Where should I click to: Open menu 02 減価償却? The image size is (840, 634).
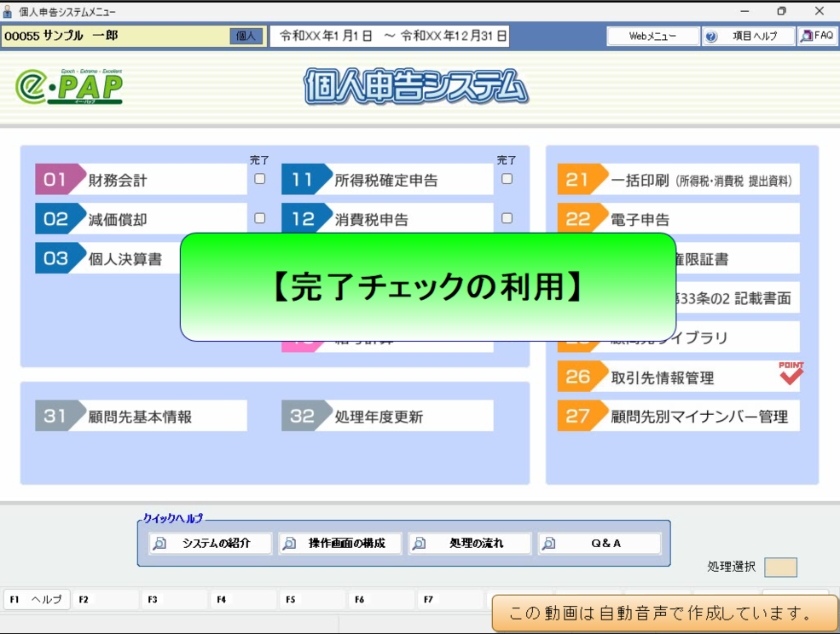(141, 218)
